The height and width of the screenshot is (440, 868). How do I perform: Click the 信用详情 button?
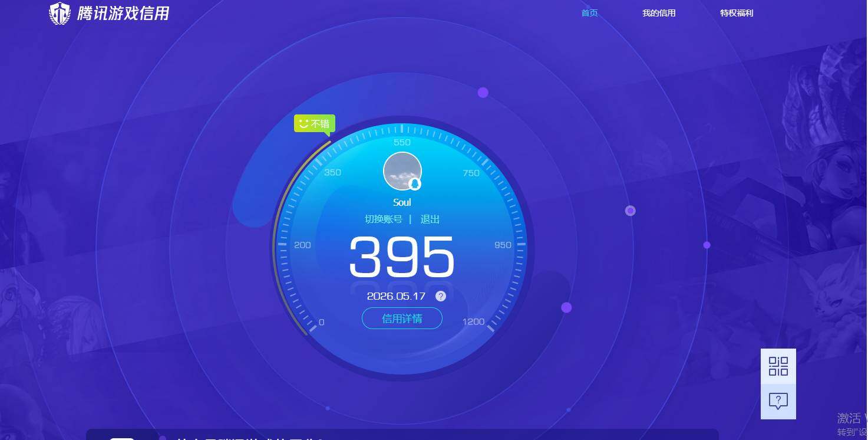click(x=402, y=318)
